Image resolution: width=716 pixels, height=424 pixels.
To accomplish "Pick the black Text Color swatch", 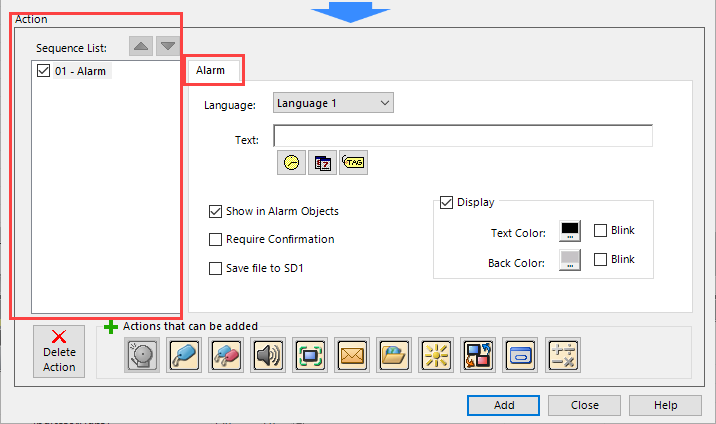I will coord(570,231).
